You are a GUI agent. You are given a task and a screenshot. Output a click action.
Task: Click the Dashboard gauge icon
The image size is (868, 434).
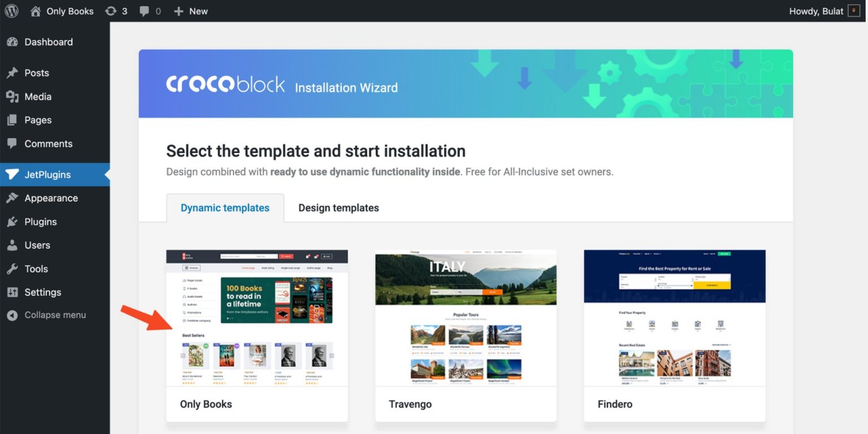pyautogui.click(x=12, y=42)
